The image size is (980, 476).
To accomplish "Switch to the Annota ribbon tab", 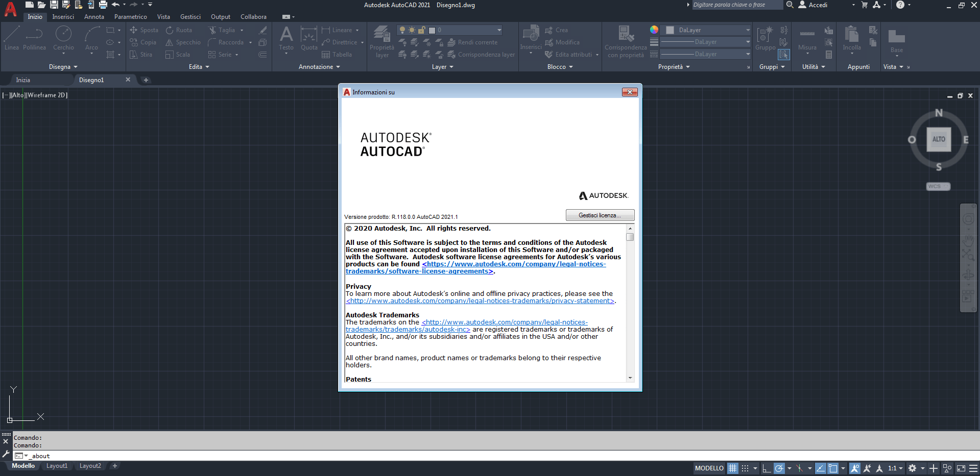I will [x=94, y=17].
